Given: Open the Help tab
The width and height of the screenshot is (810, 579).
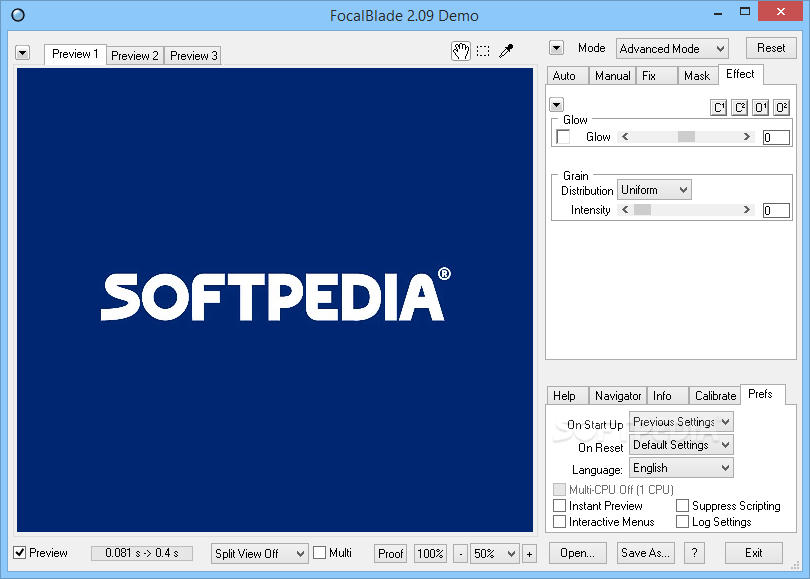Looking at the screenshot, I should click(x=568, y=396).
